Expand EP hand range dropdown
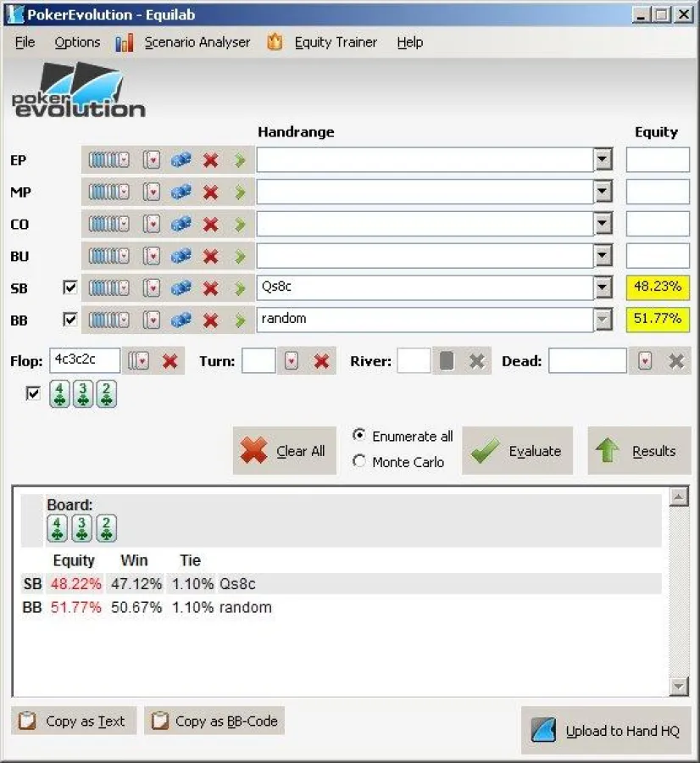This screenshot has width=700, height=763. pyautogui.click(x=603, y=160)
